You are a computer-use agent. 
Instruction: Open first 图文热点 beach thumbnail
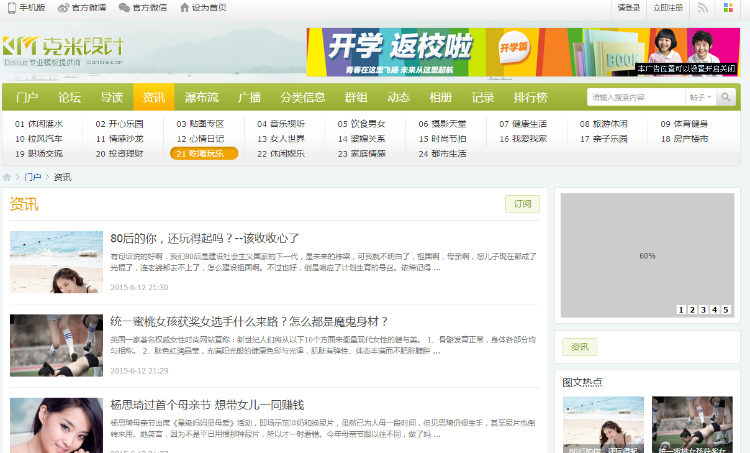pyautogui.click(x=603, y=424)
